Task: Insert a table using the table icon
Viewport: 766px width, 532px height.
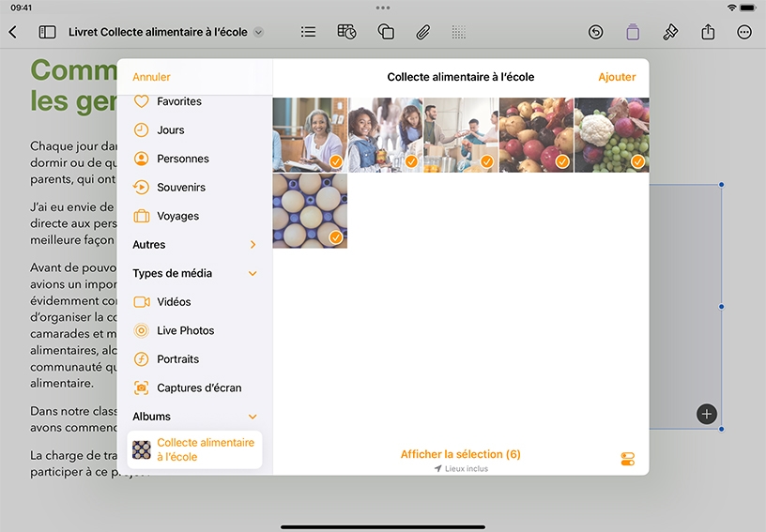Action: click(x=346, y=32)
